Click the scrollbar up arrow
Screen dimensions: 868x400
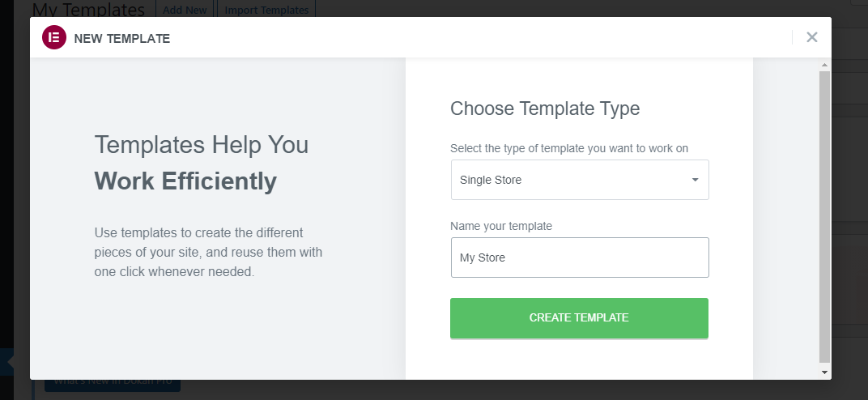click(x=825, y=66)
